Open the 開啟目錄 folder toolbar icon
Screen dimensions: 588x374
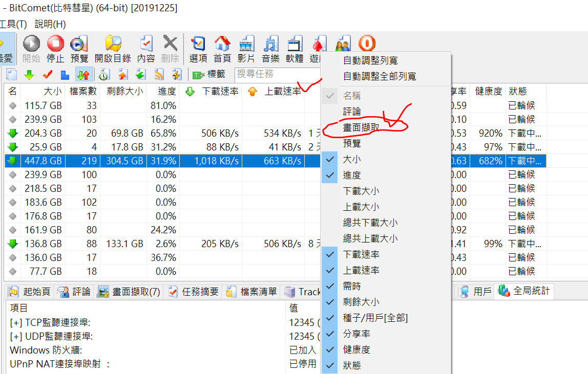(x=113, y=49)
